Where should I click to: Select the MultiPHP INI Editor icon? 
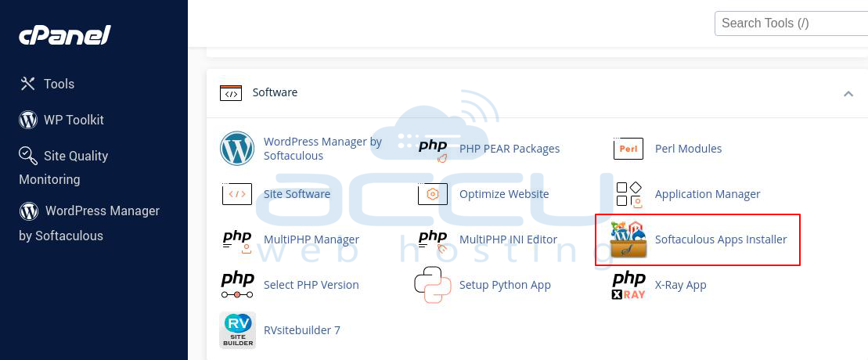[433, 239]
